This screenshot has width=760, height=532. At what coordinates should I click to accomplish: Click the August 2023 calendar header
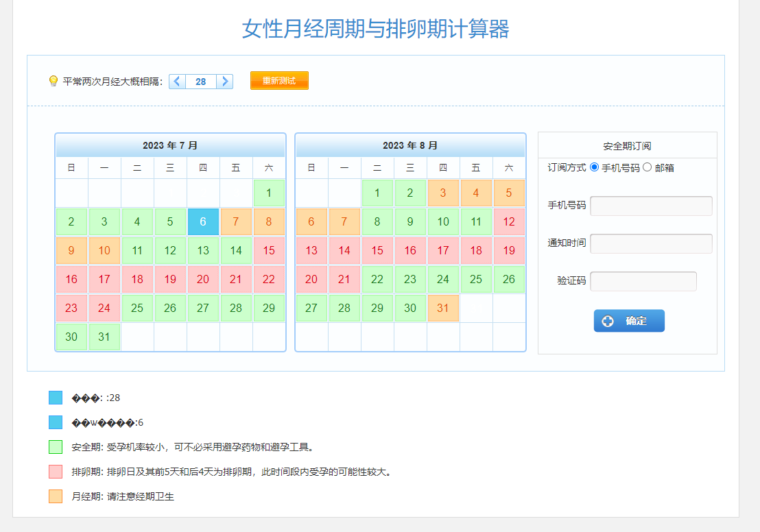pyautogui.click(x=409, y=145)
